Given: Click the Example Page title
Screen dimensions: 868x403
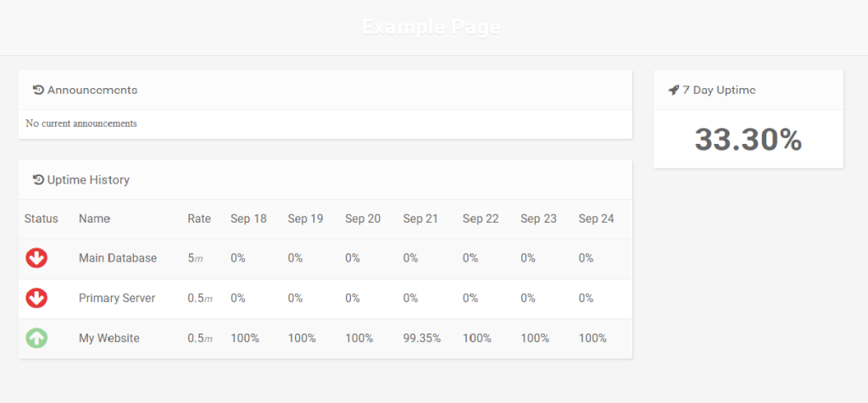Looking at the screenshot, I should [431, 27].
